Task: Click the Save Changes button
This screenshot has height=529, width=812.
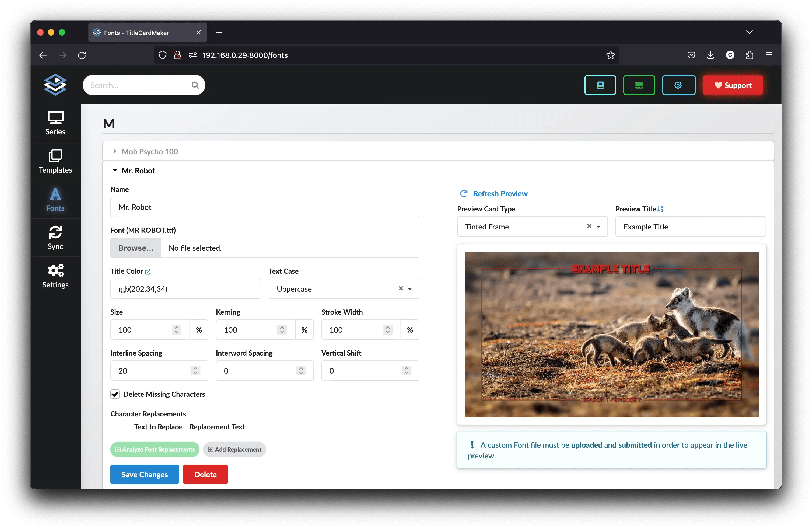Action: click(x=144, y=474)
